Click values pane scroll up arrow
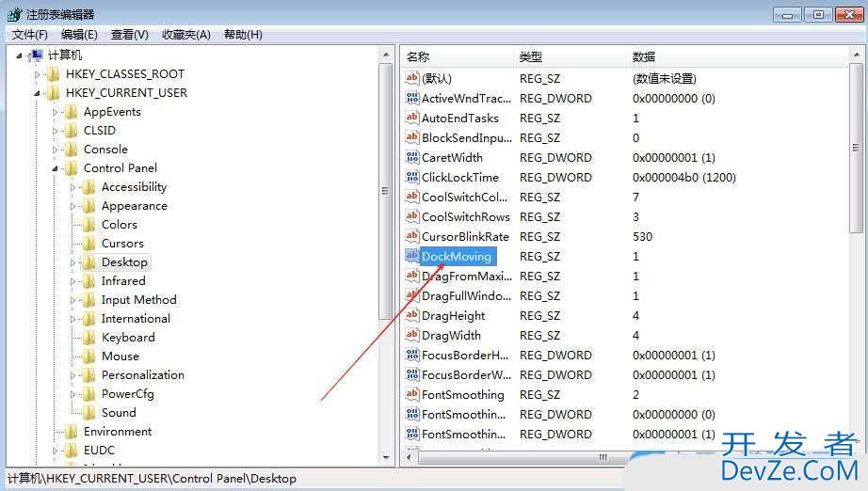 (x=857, y=55)
